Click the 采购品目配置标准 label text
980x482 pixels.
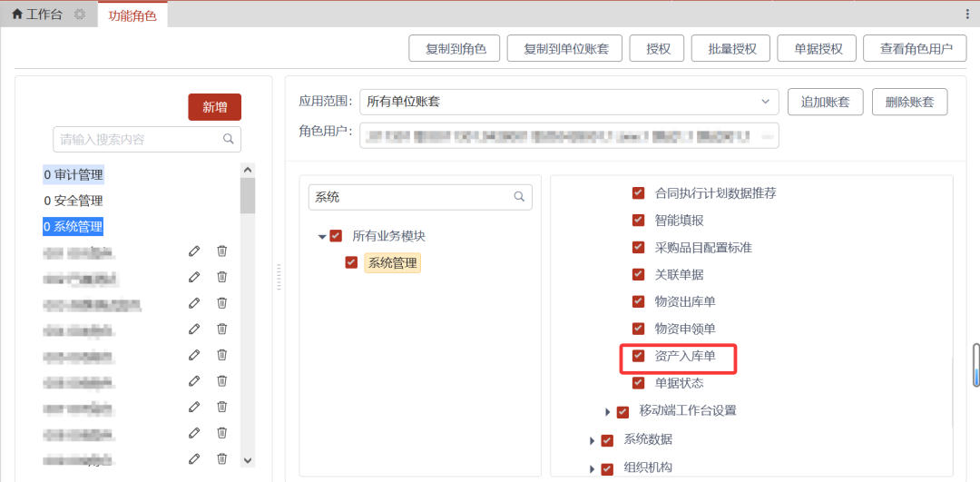click(703, 248)
